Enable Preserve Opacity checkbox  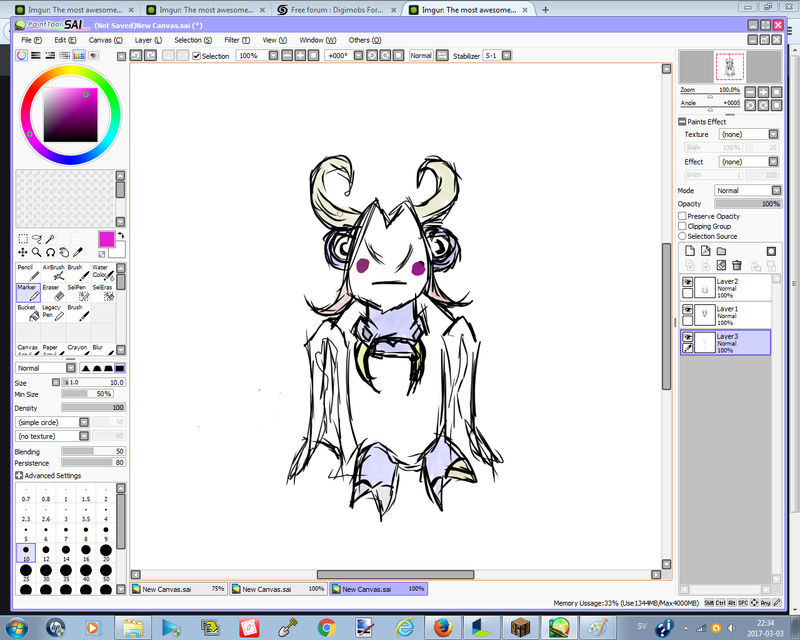[682, 216]
